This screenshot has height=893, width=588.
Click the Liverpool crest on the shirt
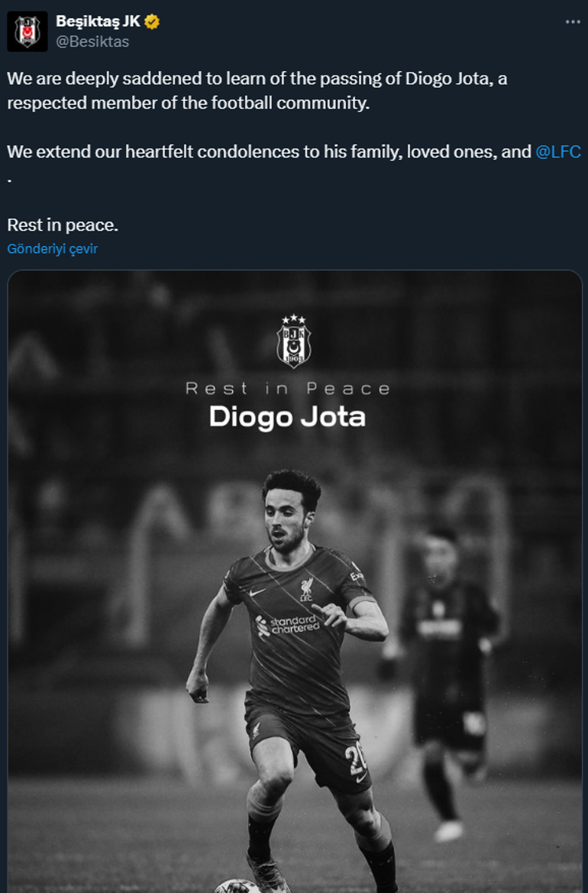click(307, 590)
